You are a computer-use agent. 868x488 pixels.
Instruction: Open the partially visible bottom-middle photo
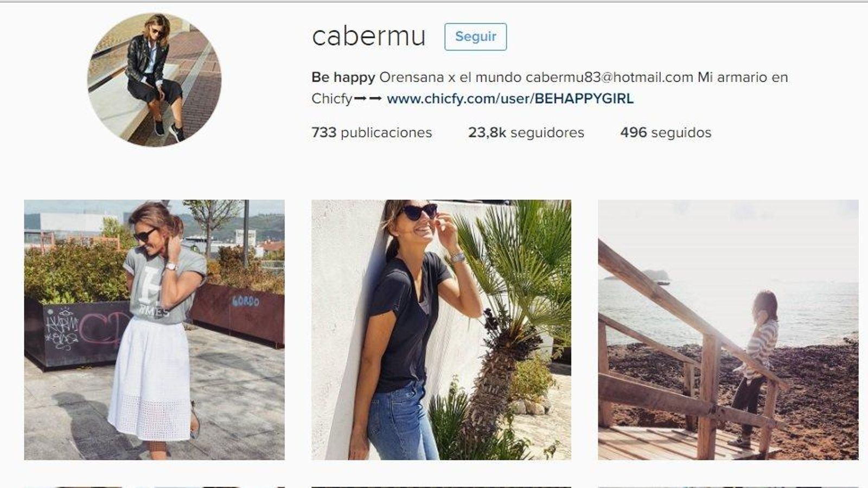point(441,487)
